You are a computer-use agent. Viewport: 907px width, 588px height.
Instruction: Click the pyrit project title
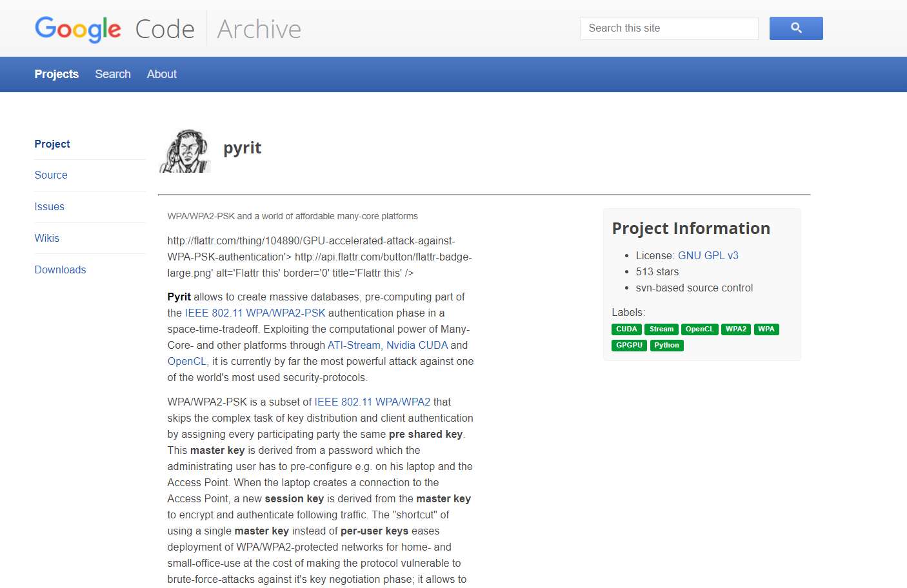pyautogui.click(x=243, y=148)
